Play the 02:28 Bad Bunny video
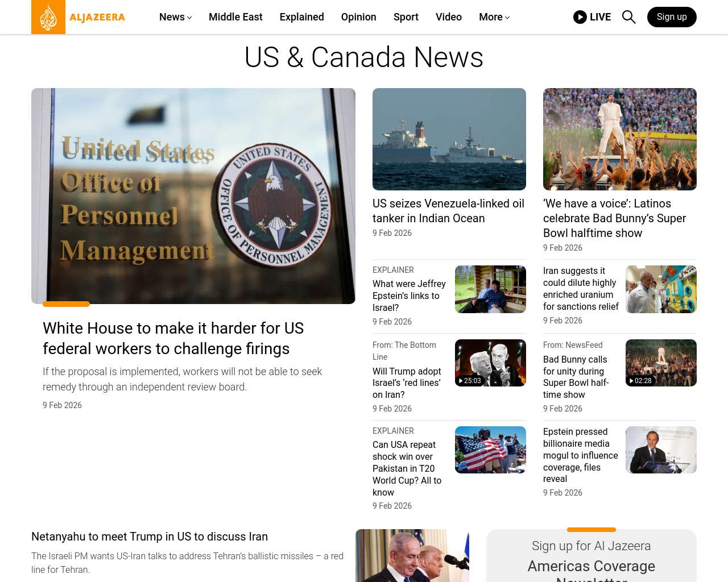728x582 pixels. [660, 363]
